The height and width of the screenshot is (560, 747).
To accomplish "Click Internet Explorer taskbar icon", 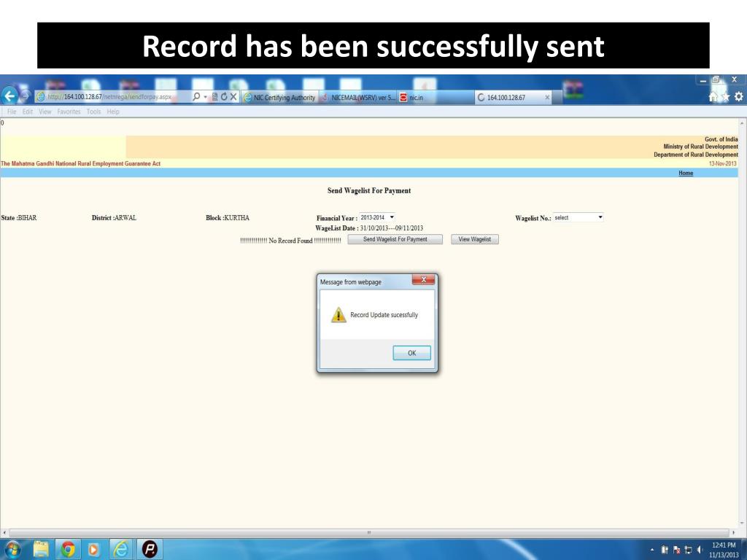I will point(122,549).
